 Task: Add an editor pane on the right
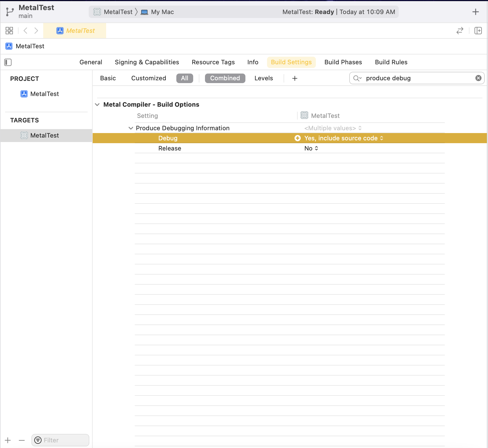pos(478,31)
